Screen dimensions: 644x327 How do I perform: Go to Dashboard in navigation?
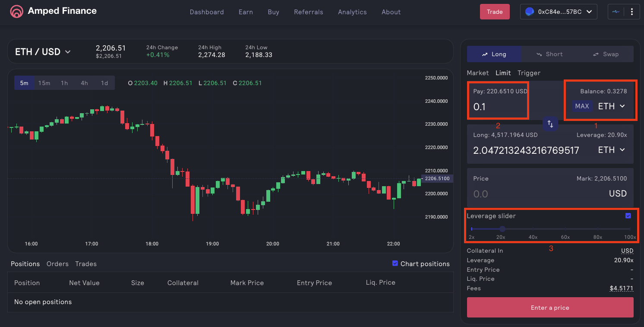coord(207,12)
